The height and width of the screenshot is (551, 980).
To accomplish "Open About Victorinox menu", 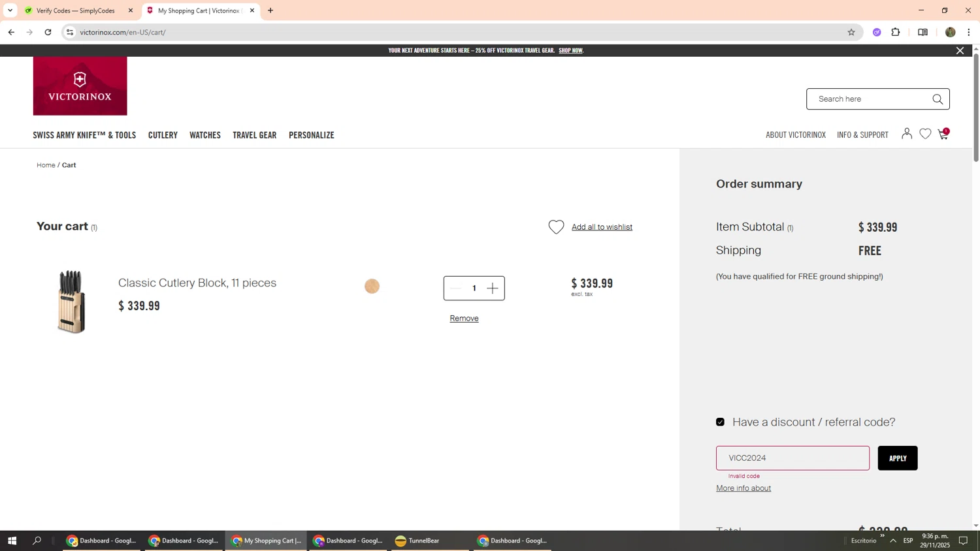I will 796,135.
